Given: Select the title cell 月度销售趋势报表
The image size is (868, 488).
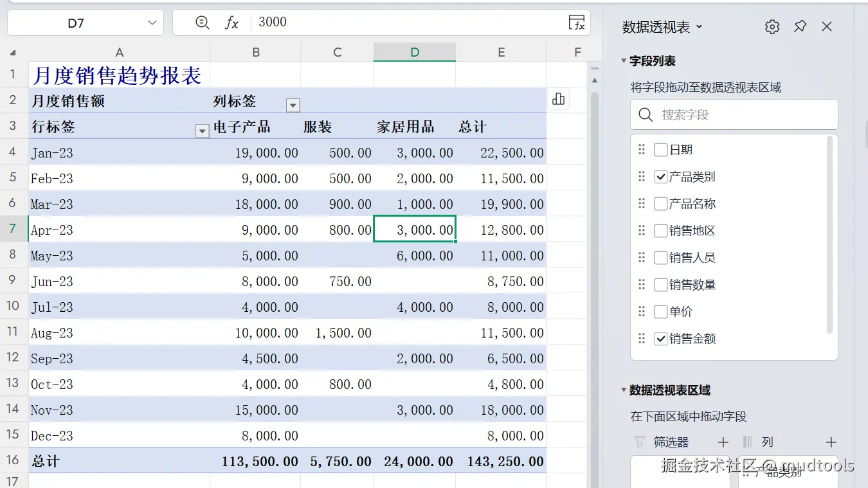Looking at the screenshot, I should 120,75.
